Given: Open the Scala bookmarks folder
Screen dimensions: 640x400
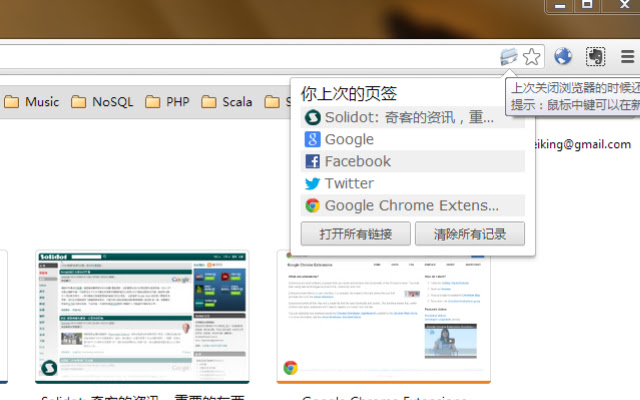Looking at the screenshot, I should [x=227, y=102].
